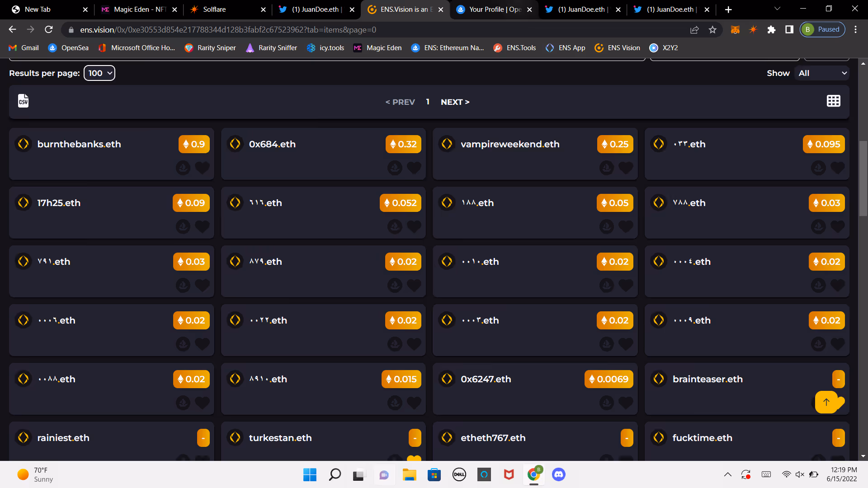Like 0x6247.eth using the heart toggle
The image size is (868, 488).
tap(626, 403)
